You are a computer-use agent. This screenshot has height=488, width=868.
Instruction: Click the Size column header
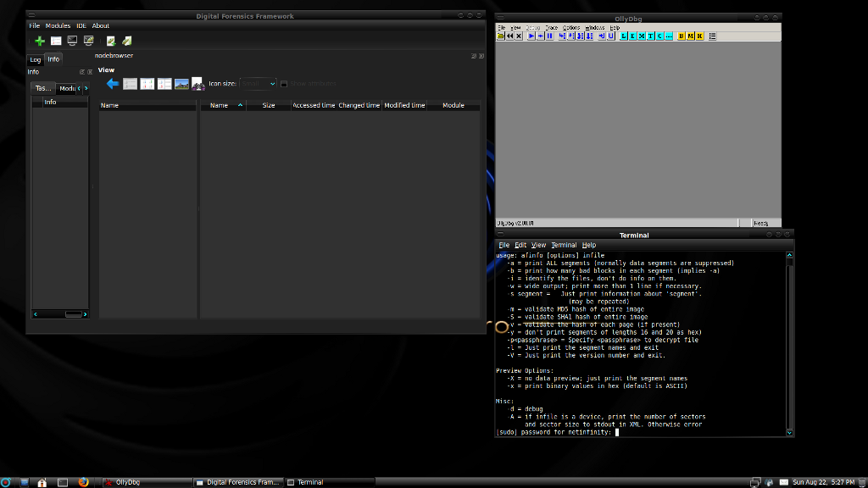(x=268, y=106)
